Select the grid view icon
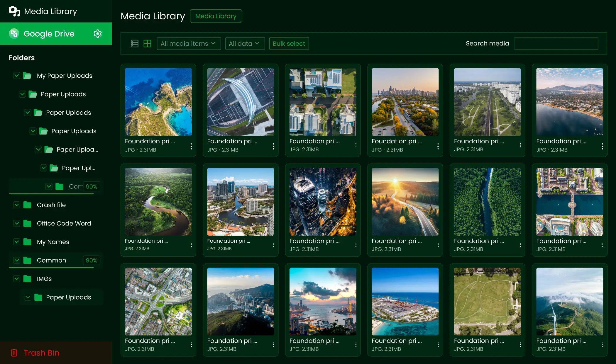This screenshot has height=364, width=616. [x=148, y=43]
